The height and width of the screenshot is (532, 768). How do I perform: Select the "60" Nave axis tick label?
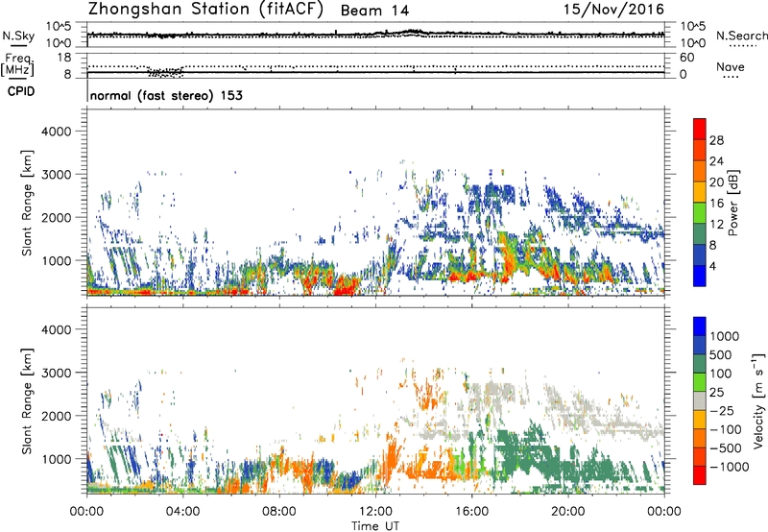pyautogui.click(x=686, y=58)
